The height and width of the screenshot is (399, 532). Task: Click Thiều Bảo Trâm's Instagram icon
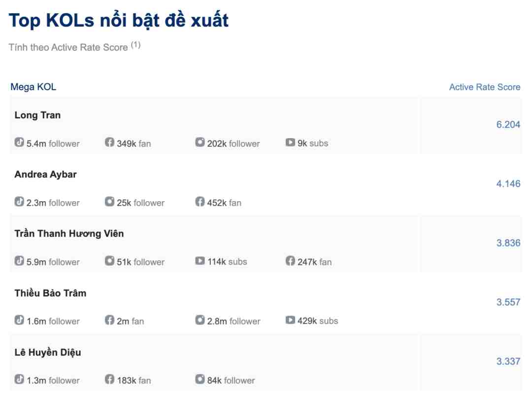point(200,320)
